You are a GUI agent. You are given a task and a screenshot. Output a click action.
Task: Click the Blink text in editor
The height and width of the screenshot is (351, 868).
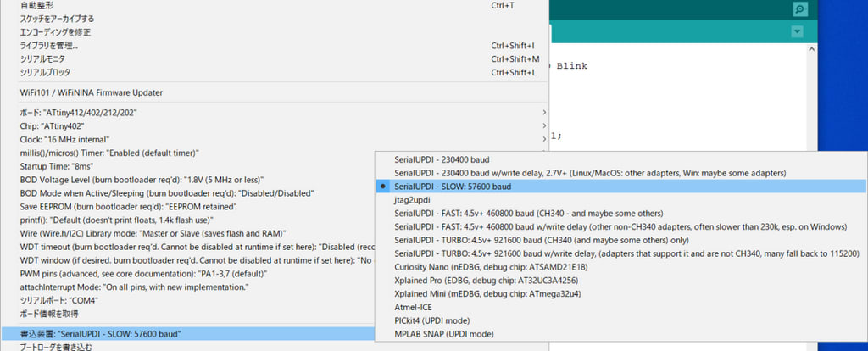coord(571,66)
